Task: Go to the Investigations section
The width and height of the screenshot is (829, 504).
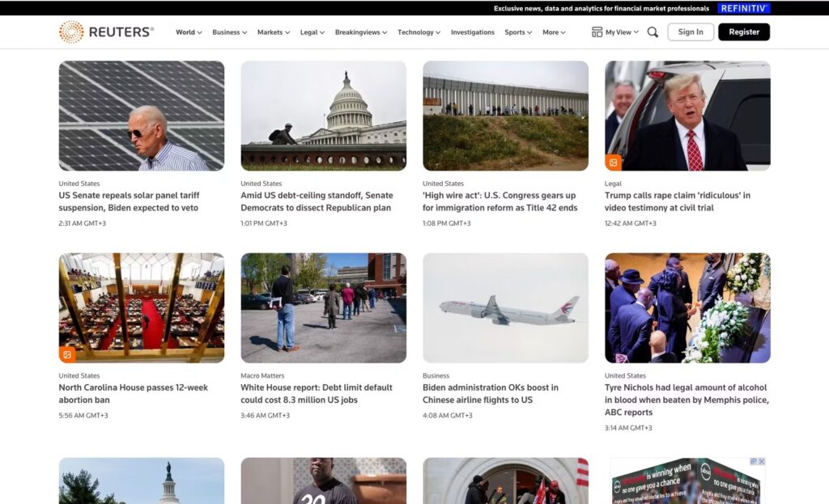Action: (473, 32)
